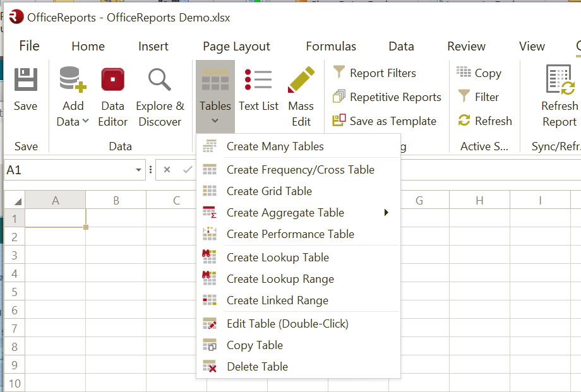Image resolution: width=581 pixels, height=392 pixels.
Task: Open Explore & Discover magnifier icon
Action: click(x=160, y=80)
